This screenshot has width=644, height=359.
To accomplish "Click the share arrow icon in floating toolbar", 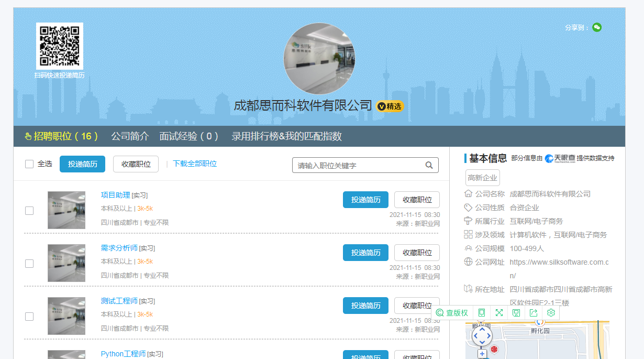I will (534, 313).
